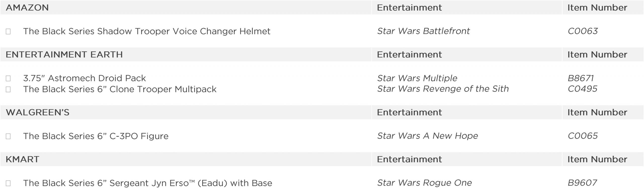
Task: Select item number C0065
Action: tap(583, 136)
